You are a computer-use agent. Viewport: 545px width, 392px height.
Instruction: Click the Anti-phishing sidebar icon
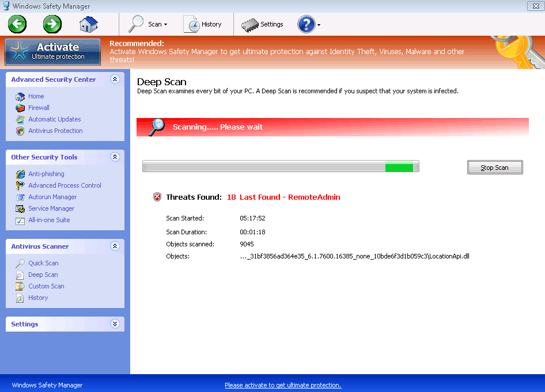[20, 174]
